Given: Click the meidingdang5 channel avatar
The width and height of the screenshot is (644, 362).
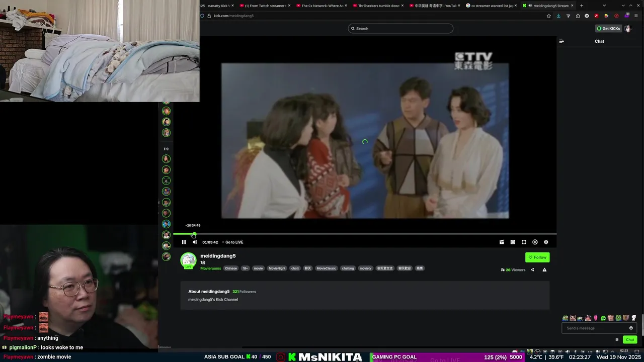Looking at the screenshot, I should [x=189, y=260].
